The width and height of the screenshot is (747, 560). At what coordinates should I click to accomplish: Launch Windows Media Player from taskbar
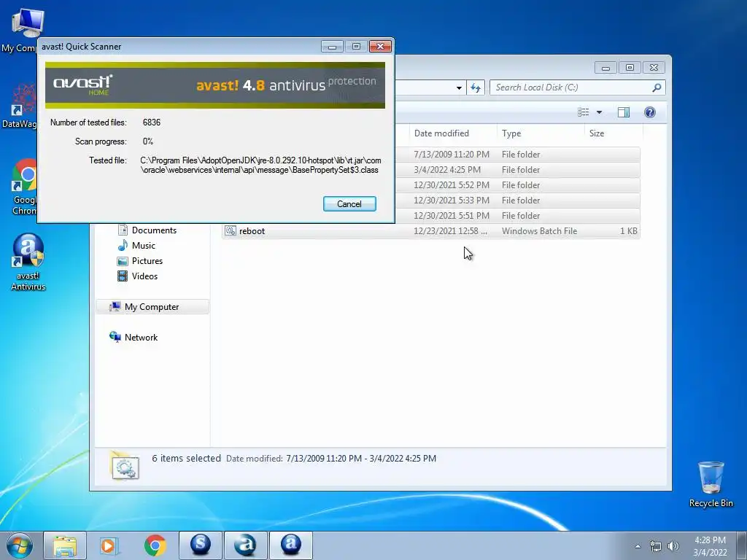coord(109,545)
